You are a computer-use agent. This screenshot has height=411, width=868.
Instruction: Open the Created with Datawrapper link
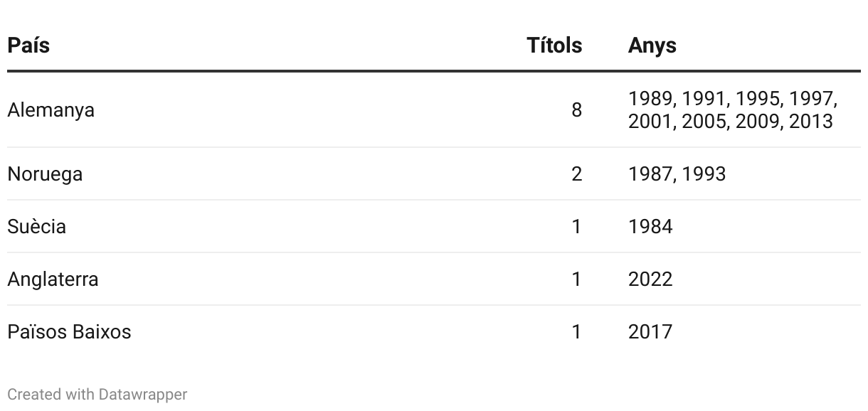[97, 394]
